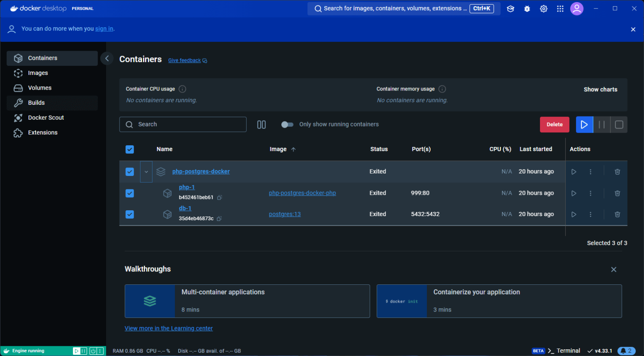Start the php-postgres-docker stack
The height and width of the screenshot is (356, 644).
coord(574,172)
